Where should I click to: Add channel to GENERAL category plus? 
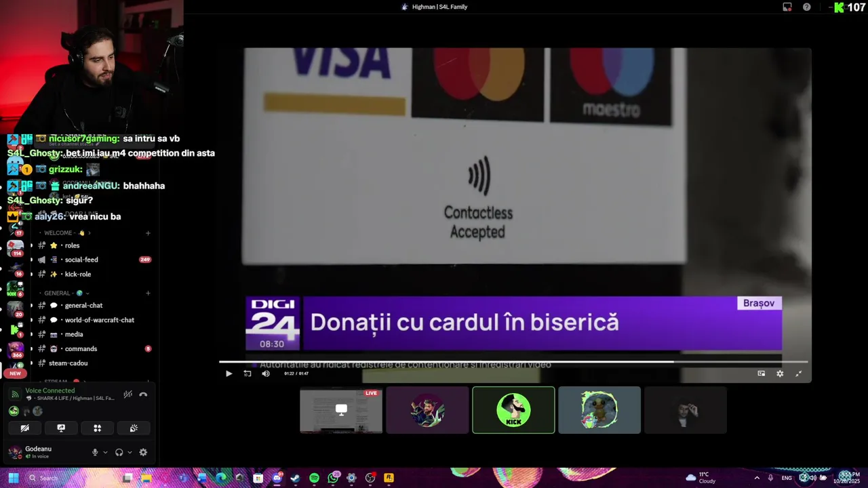point(148,293)
